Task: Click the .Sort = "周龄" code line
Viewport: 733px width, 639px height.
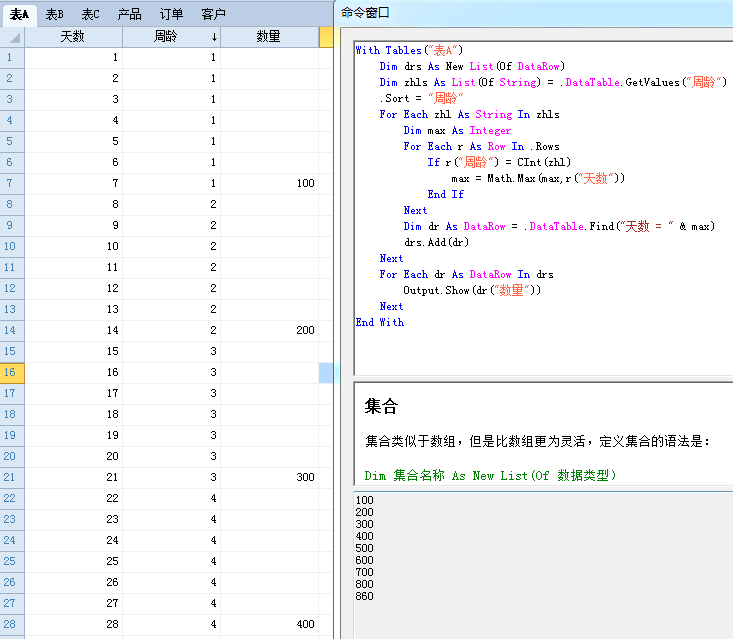Action: point(421,98)
